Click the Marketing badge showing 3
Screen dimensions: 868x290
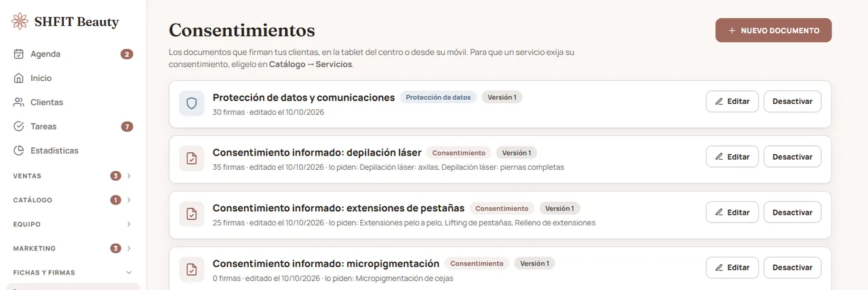point(116,249)
